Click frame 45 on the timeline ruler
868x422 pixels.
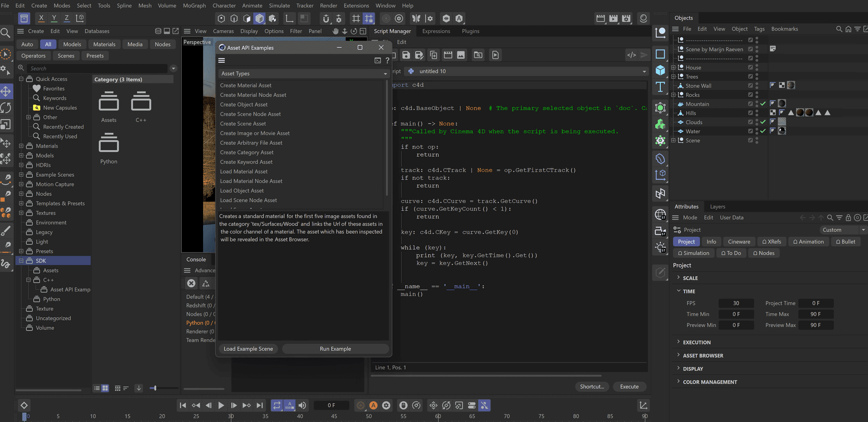tap(334, 416)
